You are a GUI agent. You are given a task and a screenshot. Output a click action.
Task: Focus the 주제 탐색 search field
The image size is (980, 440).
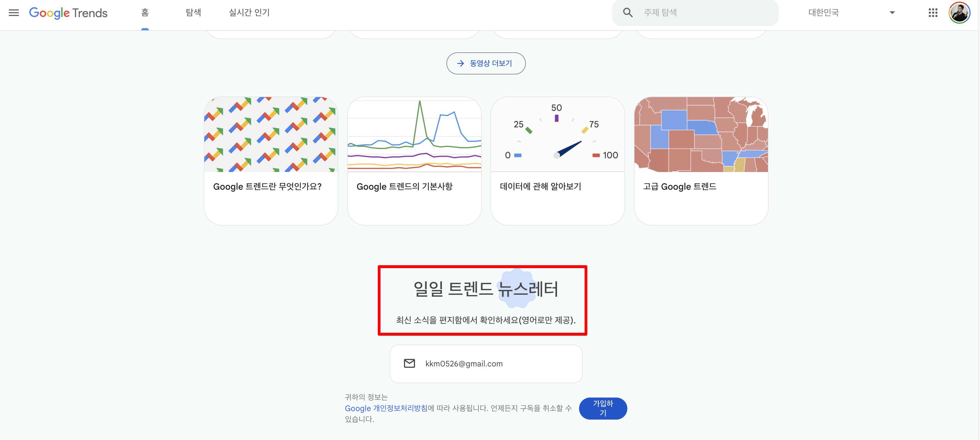coord(695,13)
